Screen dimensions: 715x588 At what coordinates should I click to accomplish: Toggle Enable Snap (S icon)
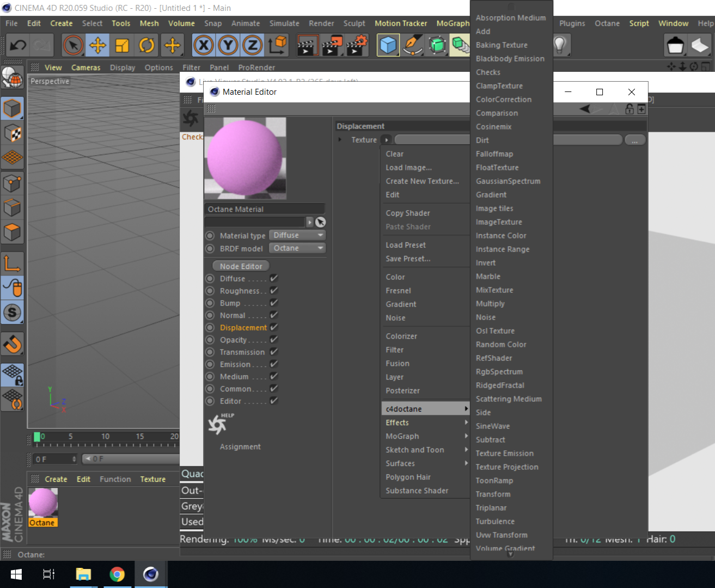point(12,313)
